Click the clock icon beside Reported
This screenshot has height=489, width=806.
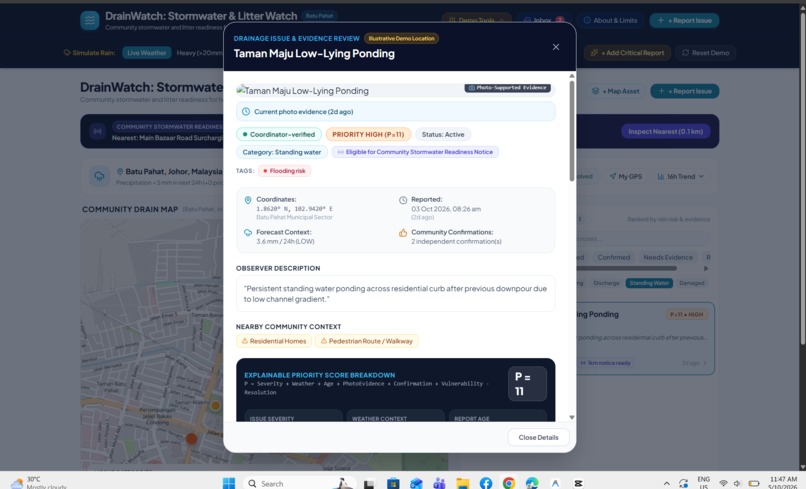[x=403, y=200]
